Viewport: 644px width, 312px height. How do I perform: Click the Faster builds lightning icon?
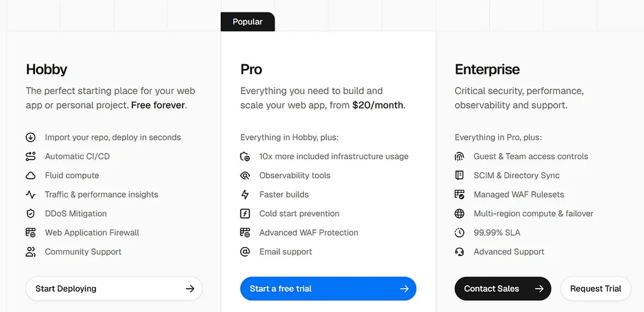point(245,195)
